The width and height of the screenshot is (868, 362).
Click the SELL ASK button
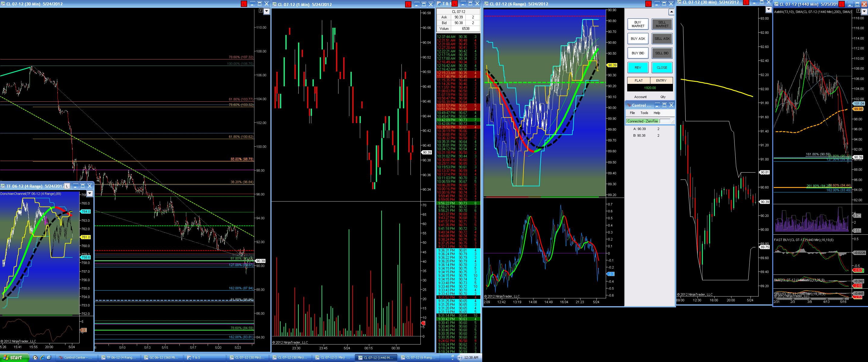coord(662,39)
